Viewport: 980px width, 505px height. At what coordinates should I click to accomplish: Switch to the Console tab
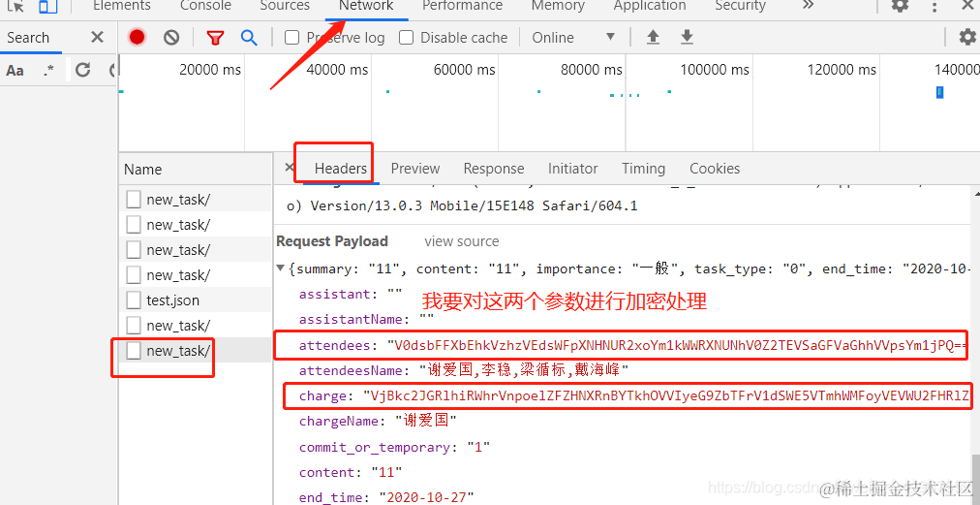click(x=205, y=6)
